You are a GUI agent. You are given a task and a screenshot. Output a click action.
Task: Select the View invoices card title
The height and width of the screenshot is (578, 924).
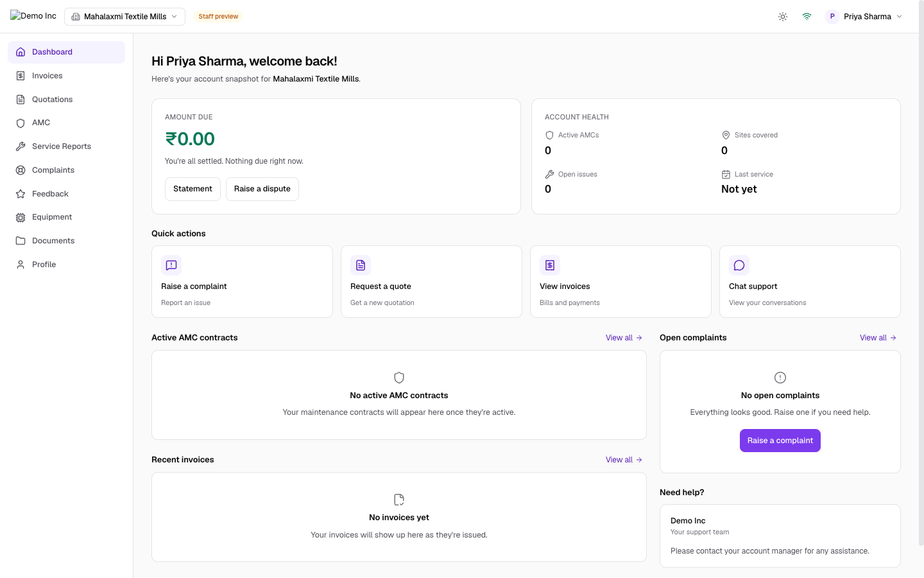coord(565,286)
